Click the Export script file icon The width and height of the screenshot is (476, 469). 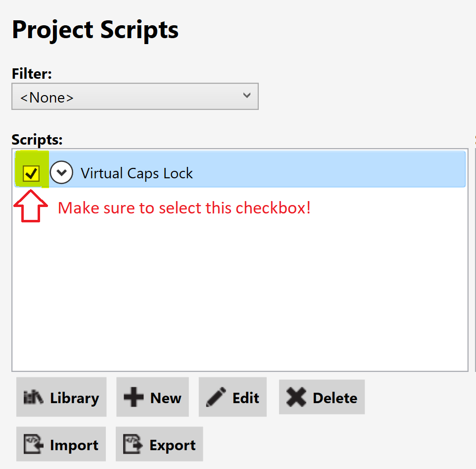tap(133, 445)
